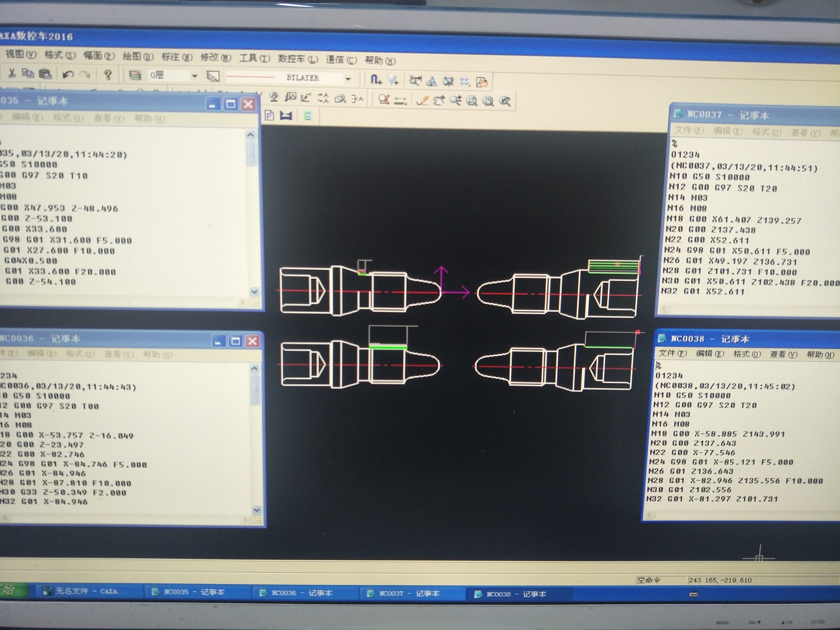Image resolution: width=840 pixels, height=630 pixels.
Task: Expand the BYLAYER linetype dropdown
Action: click(347, 79)
